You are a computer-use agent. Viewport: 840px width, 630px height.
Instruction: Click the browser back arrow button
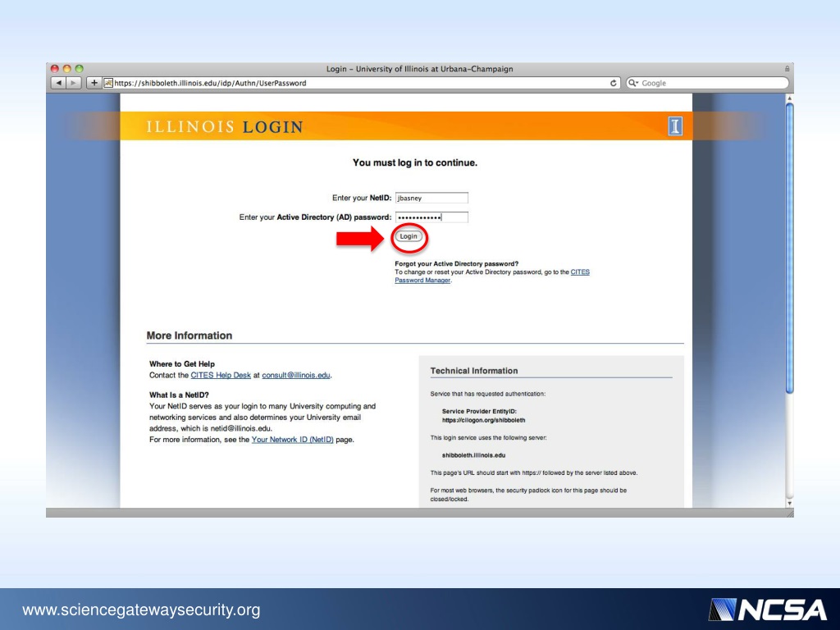tap(58, 83)
